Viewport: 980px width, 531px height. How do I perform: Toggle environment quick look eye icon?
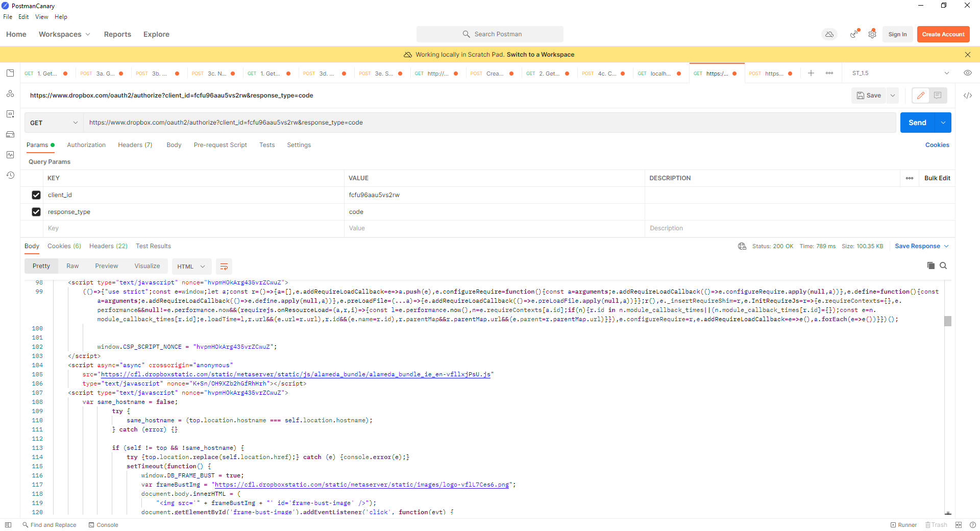click(x=967, y=73)
